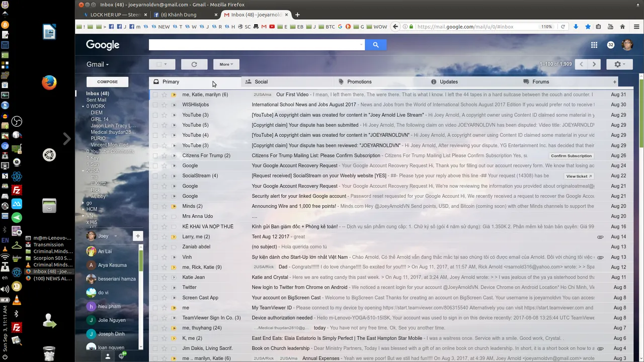Click the YouTube bookmark icon in toolbar
Image resolution: width=644 pixels, height=362 pixels.
click(272, 27)
